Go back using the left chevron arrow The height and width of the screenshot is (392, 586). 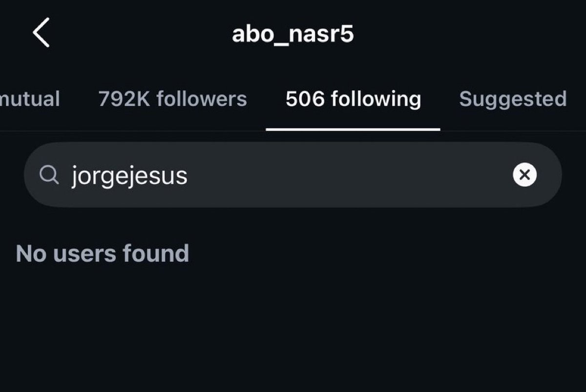coord(41,33)
